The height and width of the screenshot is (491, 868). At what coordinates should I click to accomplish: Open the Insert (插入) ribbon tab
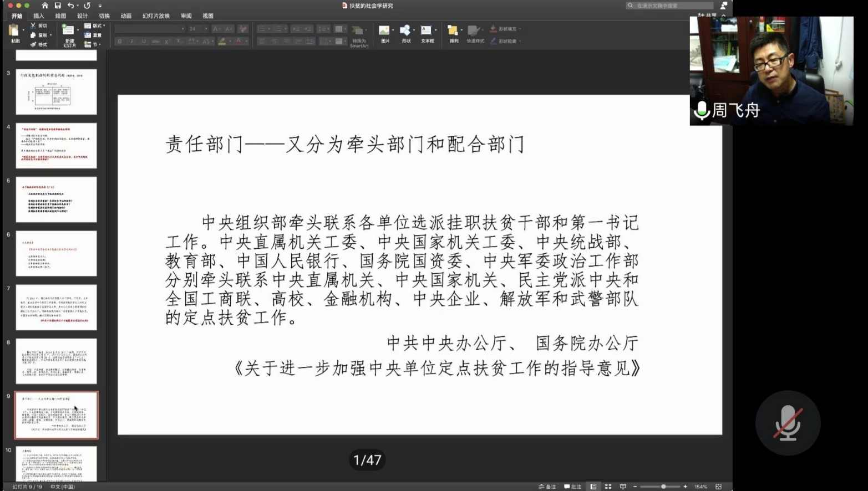pos(39,16)
